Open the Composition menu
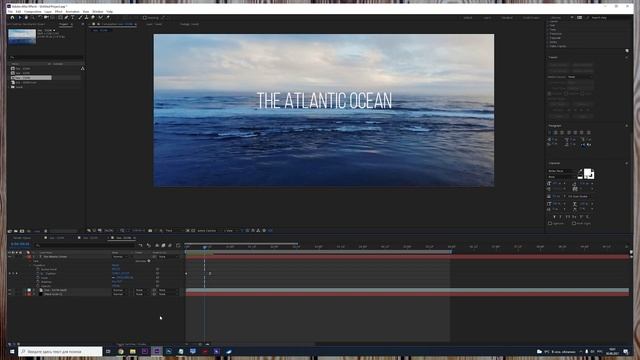 tap(33, 11)
